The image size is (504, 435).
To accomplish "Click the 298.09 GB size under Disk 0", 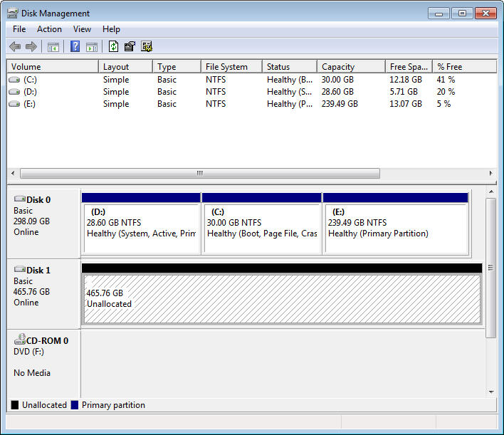I will click(31, 221).
